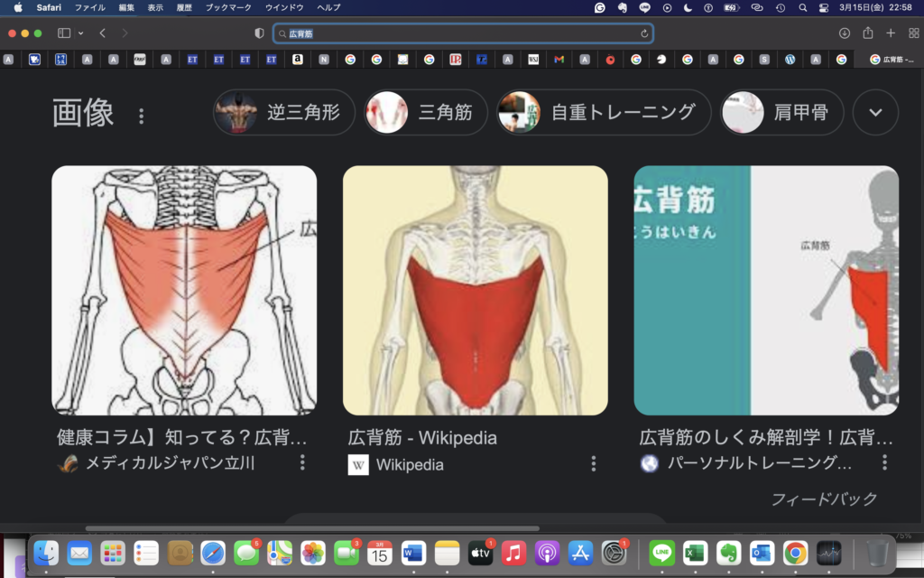924x578 pixels.
Task: Show tab overview grid icon
Action: coord(912,33)
